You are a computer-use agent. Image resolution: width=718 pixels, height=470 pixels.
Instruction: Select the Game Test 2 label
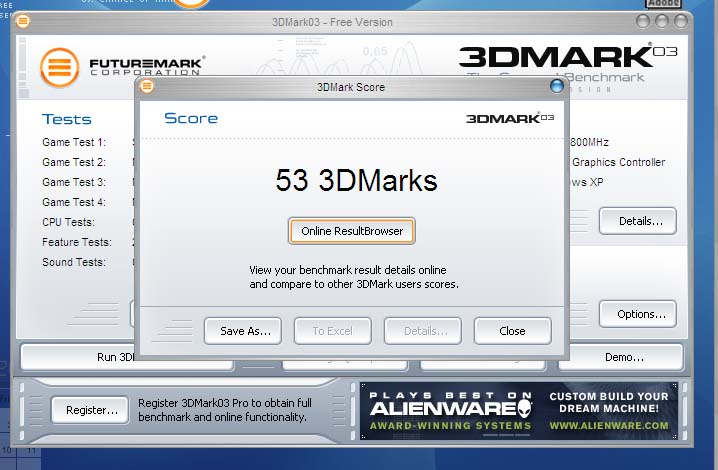(x=74, y=162)
